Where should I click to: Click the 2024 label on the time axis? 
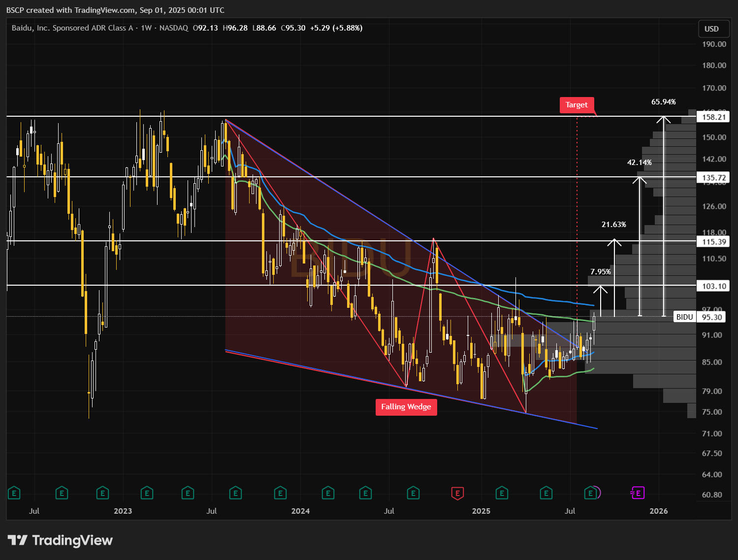pos(300,511)
